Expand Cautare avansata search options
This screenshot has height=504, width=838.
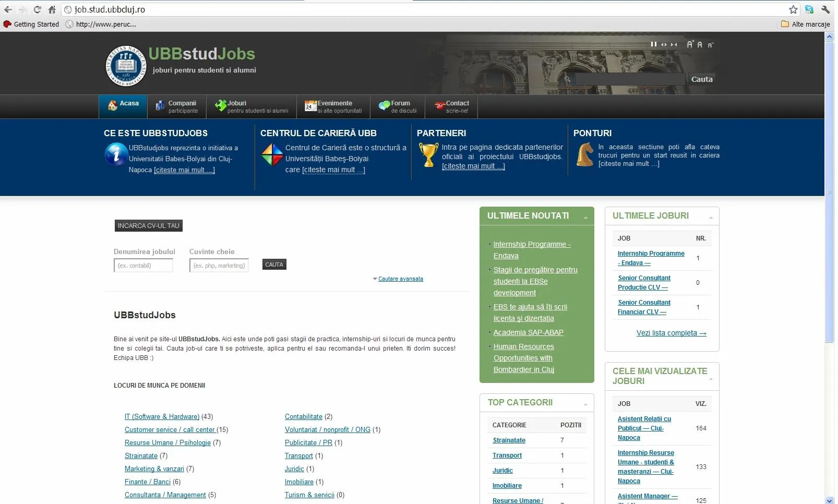point(400,279)
